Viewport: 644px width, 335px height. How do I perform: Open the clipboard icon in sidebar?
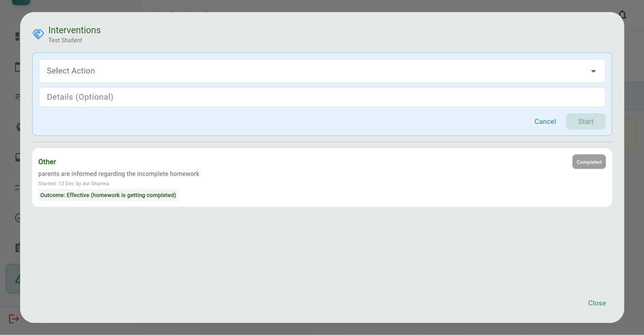tap(18, 247)
